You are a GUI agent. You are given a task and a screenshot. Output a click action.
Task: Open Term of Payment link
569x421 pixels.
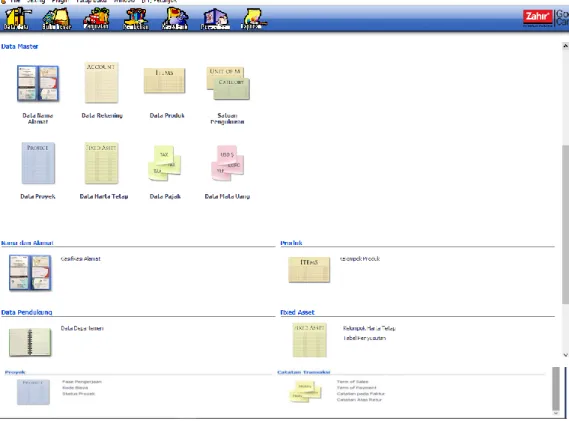point(356,388)
